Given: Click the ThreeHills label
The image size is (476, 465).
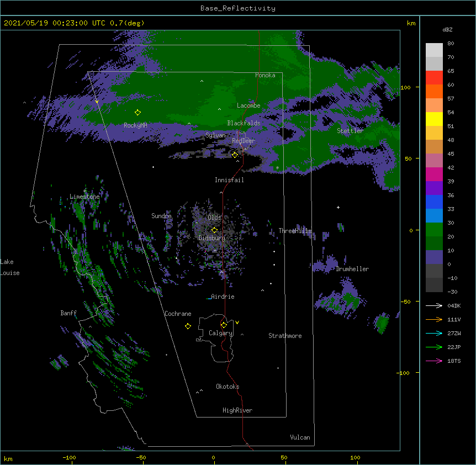Looking at the screenshot, I should [295, 231].
